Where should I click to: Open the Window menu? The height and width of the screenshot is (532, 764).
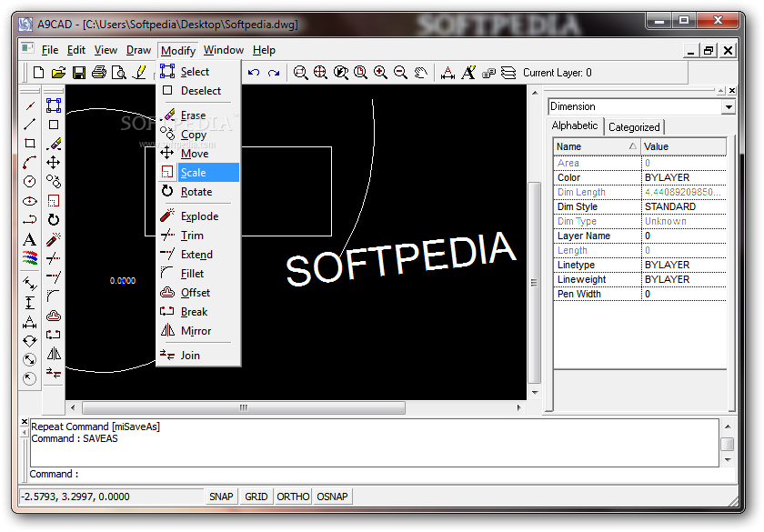[223, 50]
